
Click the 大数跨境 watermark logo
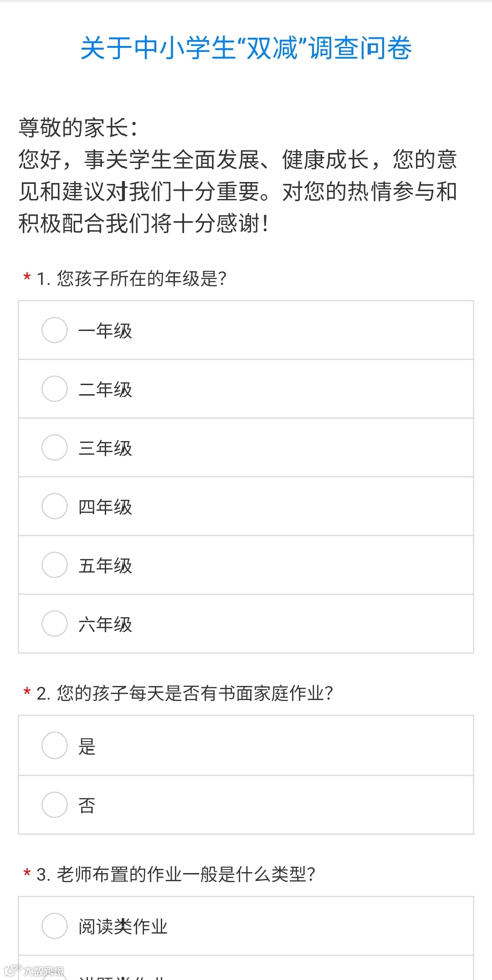point(34,970)
